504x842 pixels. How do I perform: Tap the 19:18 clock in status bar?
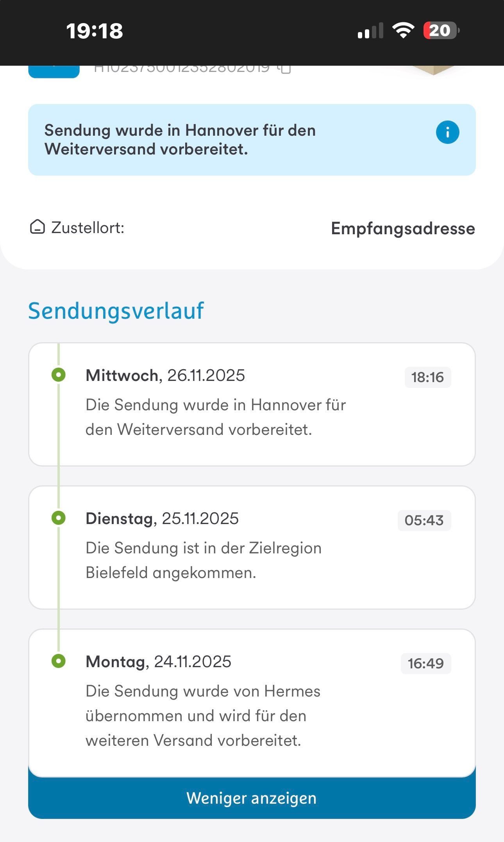coord(95,31)
